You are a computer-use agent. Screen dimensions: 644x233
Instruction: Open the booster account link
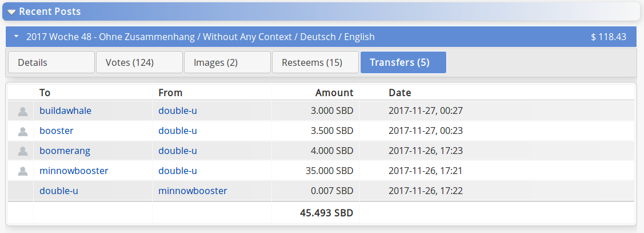tap(56, 131)
